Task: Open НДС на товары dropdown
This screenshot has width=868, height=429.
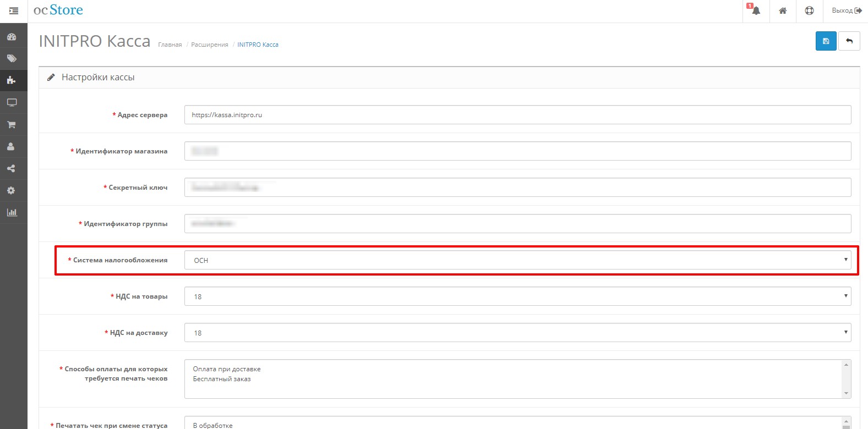Action: pos(517,296)
